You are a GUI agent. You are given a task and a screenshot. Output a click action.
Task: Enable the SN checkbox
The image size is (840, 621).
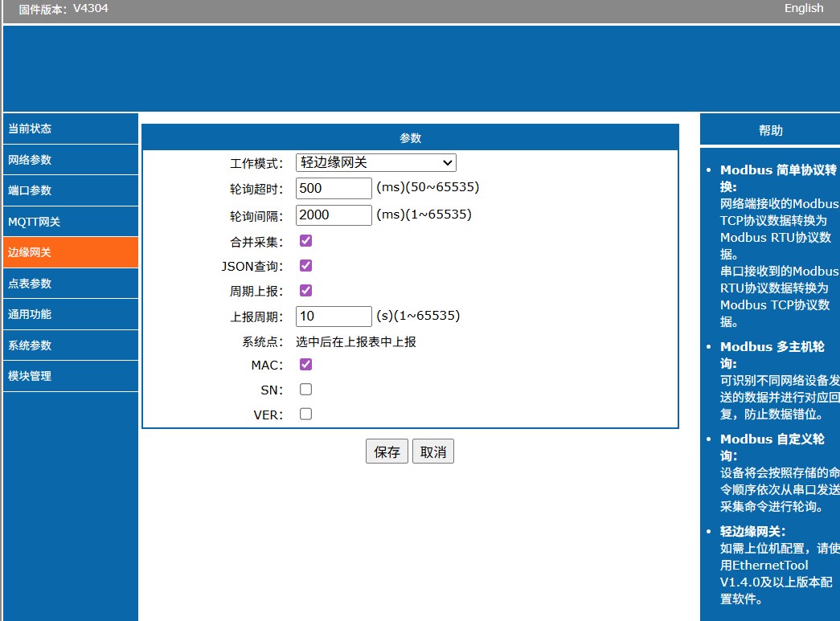305,390
